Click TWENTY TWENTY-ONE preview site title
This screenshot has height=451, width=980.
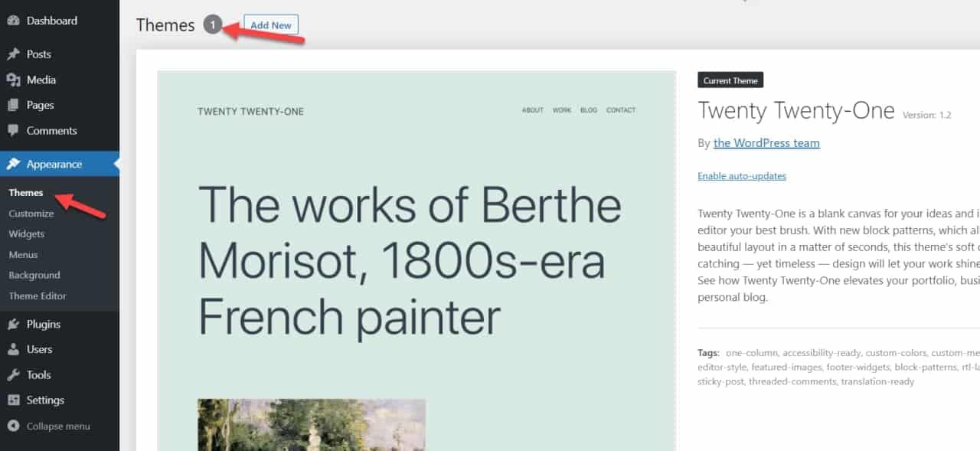250,112
